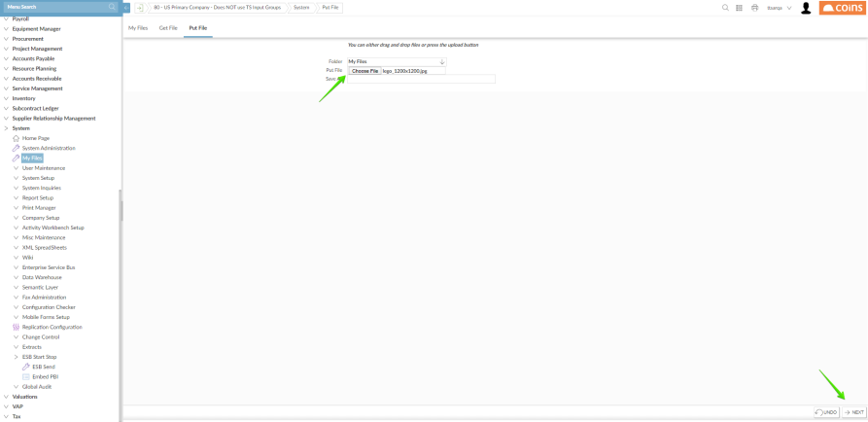Click the ESB Send tool icon
The width and height of the screenshot is (868, 422).
[x=25, y=367]
